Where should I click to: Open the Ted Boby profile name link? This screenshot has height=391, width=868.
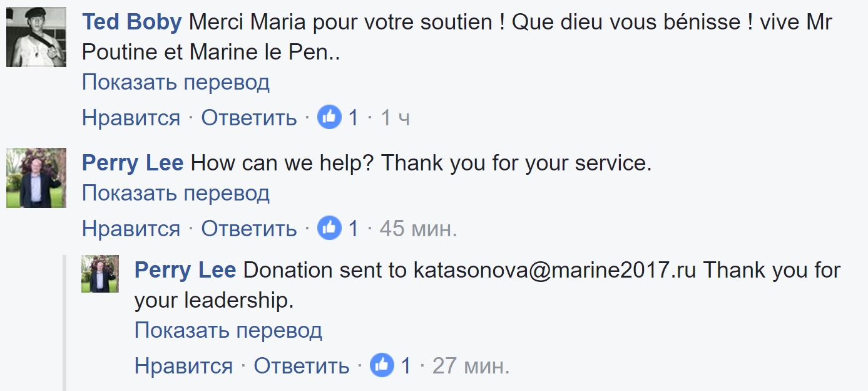132,23
